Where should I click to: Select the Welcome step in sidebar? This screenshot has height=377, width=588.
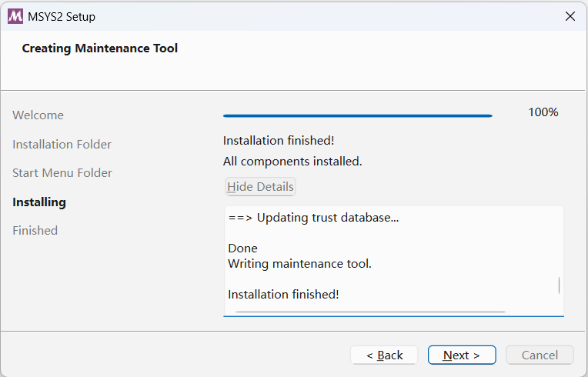38,115
